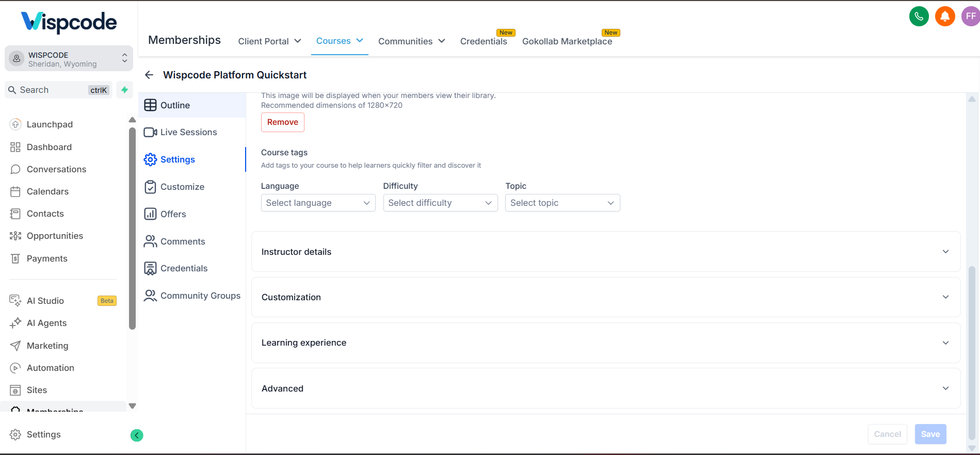Open the orange notifications bell
980x455 pixels.
pos(945,17)
